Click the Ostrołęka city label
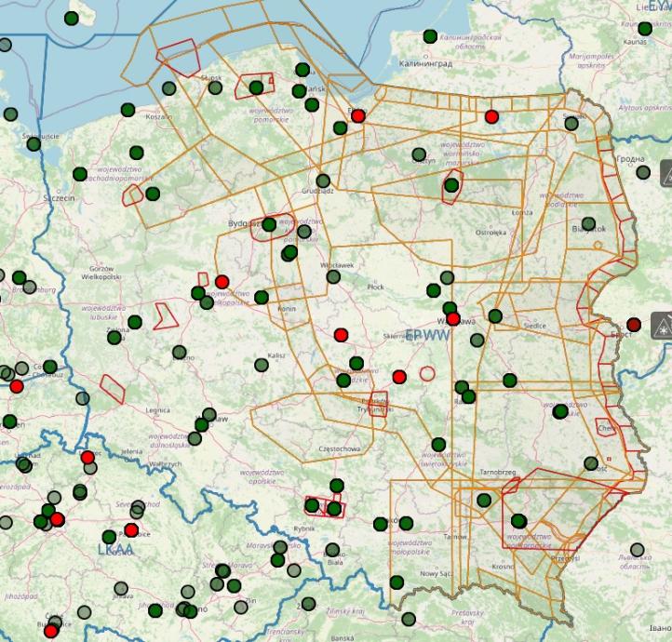The height and width of the screenshot is (642, 672). [x=491, y=233]
